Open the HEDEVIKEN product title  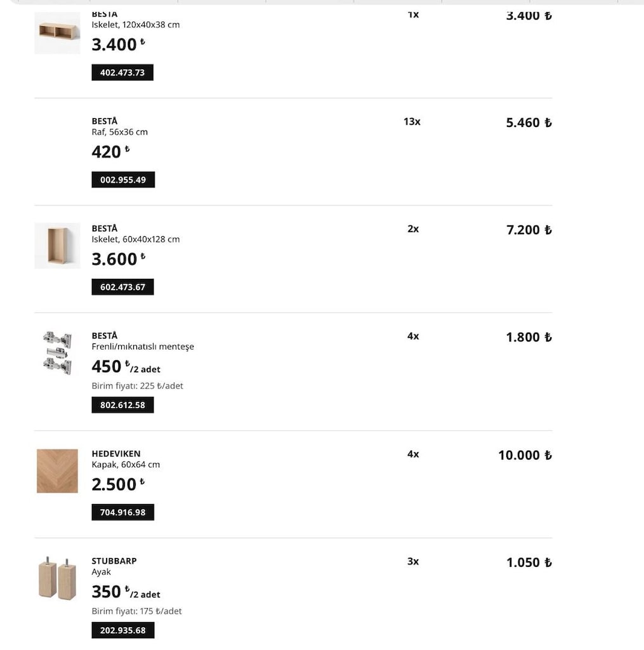coord(116,453)
